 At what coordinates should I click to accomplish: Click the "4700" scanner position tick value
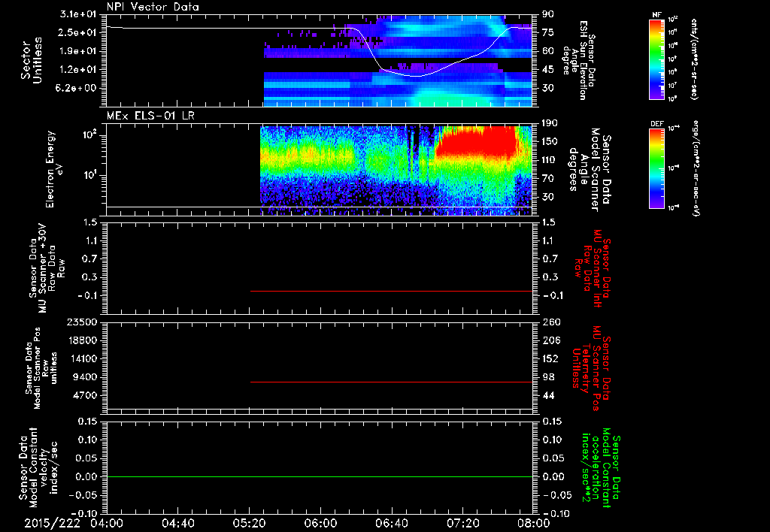pos(85,395)
